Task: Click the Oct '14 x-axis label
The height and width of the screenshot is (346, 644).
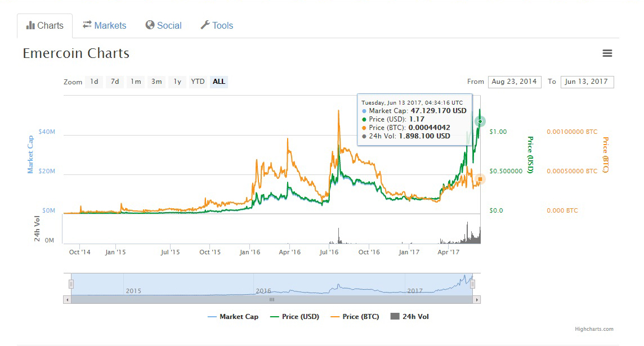Action: click(x=80, y=253)
